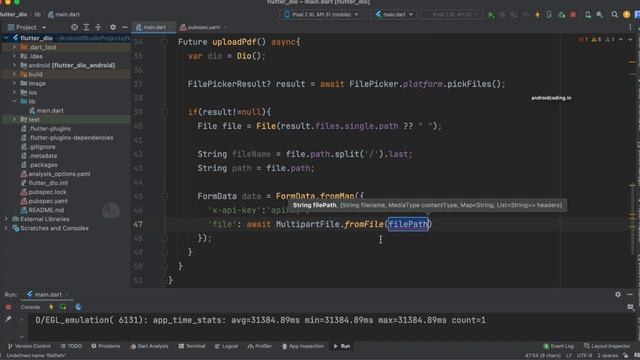Click the error count indicator in editor
Viewport: 640px width, 360px height.
pyautogui.click(x=584, y=40)
